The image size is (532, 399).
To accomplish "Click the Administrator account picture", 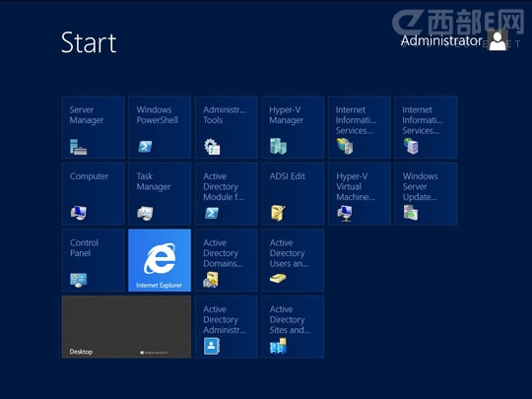I will pos(498,40).
